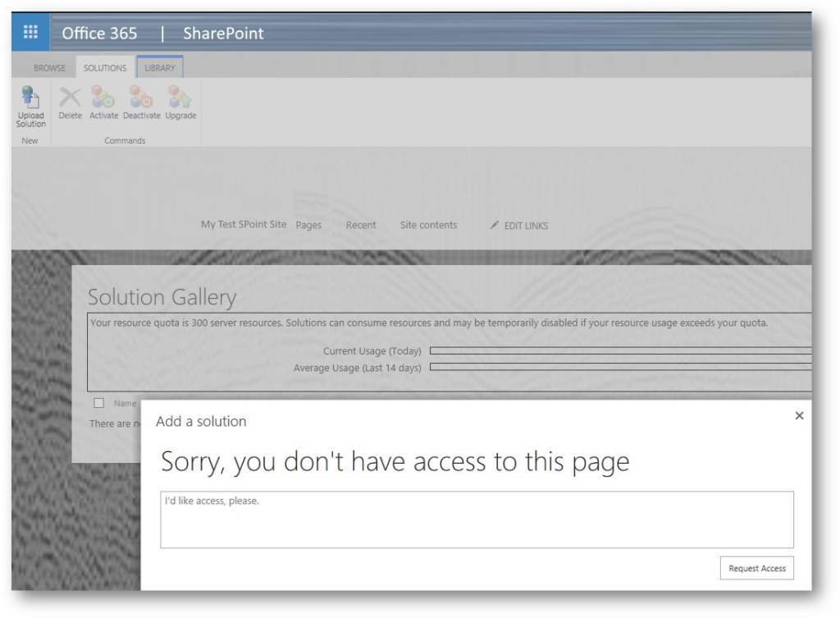This screenshot has width=840, height=618.
Task: Open the LIBRARY ribbon tab
Action: [x=159, y=67]
